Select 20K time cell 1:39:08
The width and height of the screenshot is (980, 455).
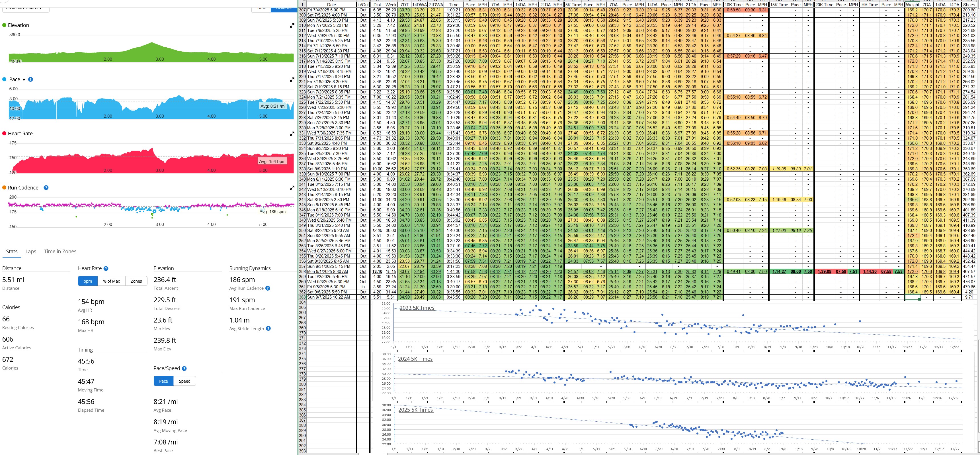[x=824, y=272]
